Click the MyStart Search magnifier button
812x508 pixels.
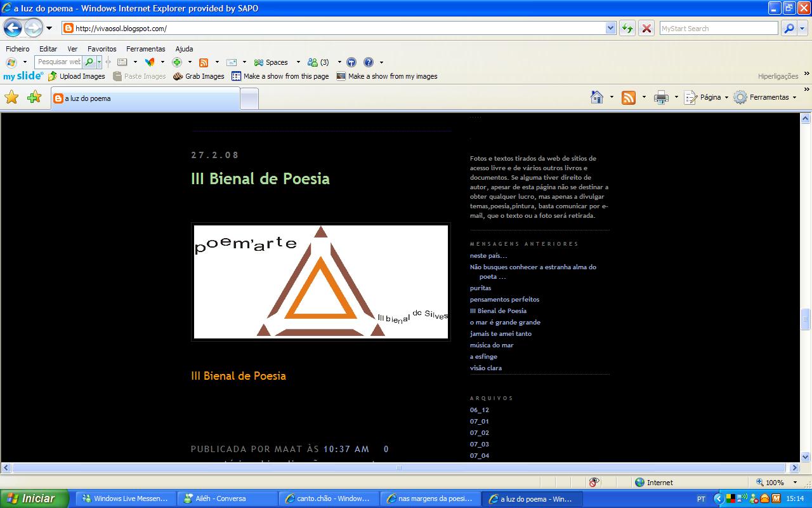789,29
